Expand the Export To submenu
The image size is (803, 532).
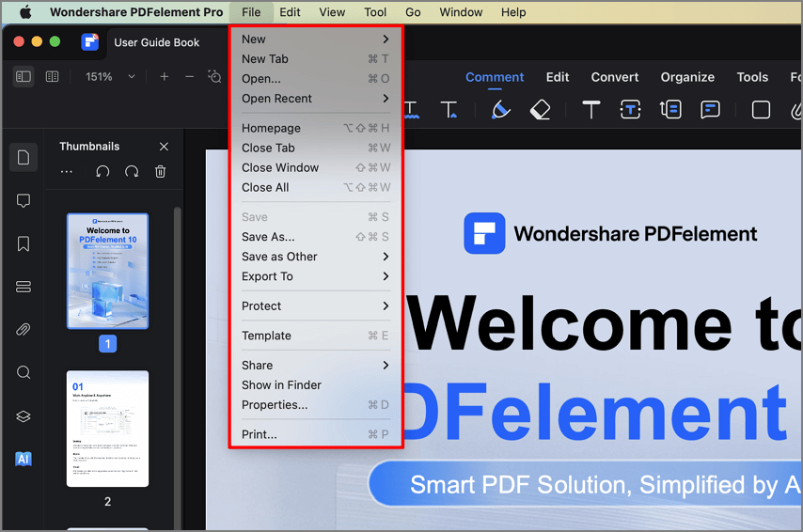[316, 276]
